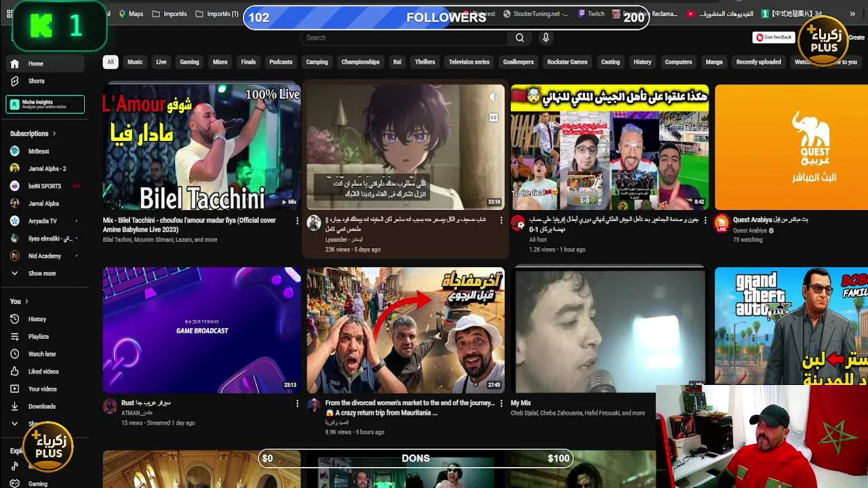Viewport: 868px width, 488px height.
Task: Open Your videos in the sidebar
Action: click(x=42, y=390)
